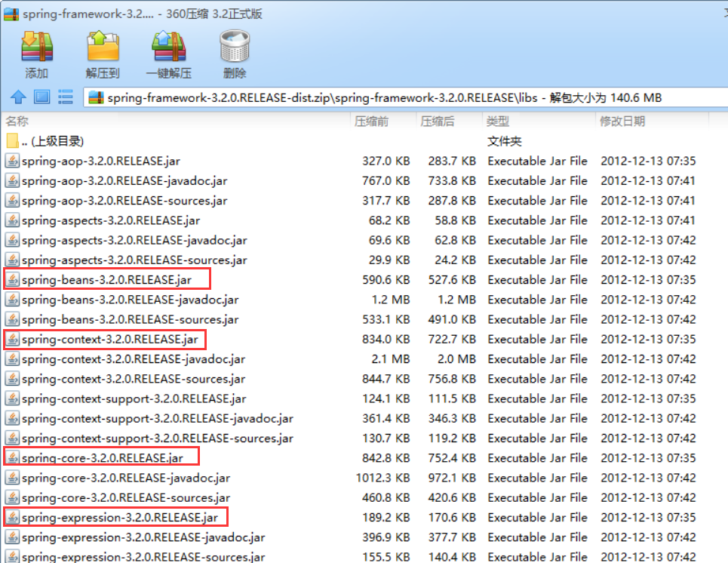Sort by the 名称 column header
Image resolution: width=728 pixels, height=563 pixels.
(17, 122)
